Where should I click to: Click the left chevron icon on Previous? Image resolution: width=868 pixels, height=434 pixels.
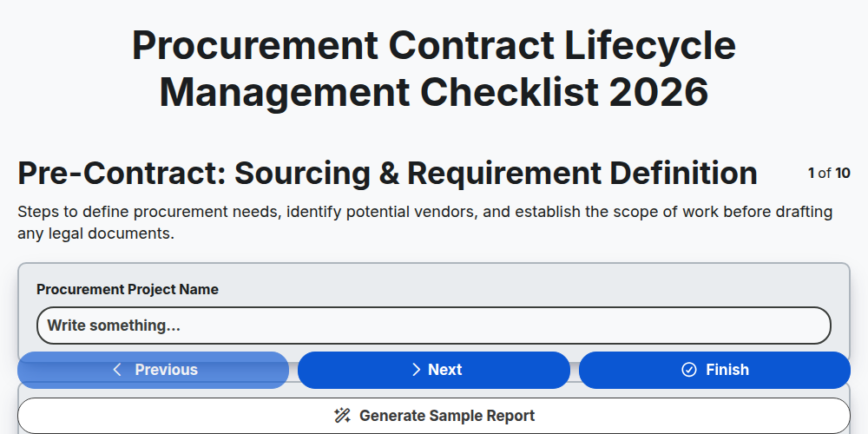point(117,370)
